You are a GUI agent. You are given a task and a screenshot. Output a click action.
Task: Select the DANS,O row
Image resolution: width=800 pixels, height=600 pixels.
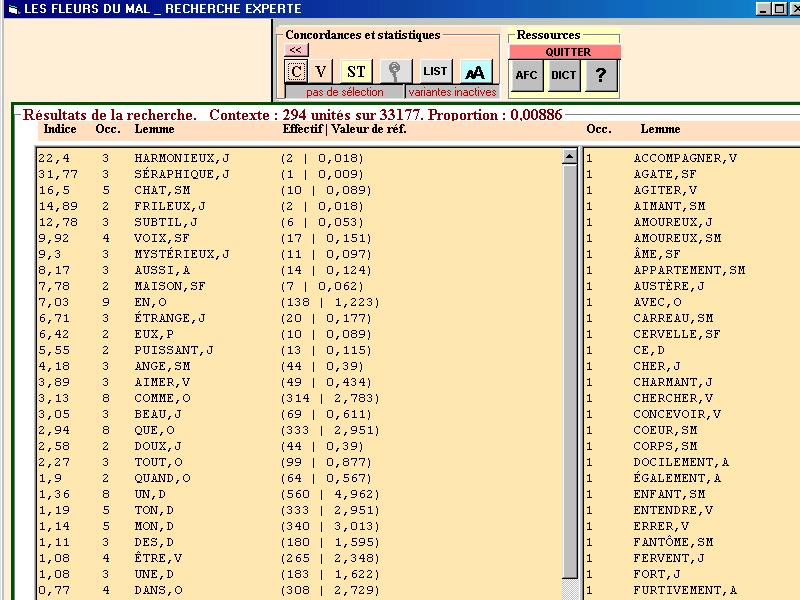pos(298,590)
